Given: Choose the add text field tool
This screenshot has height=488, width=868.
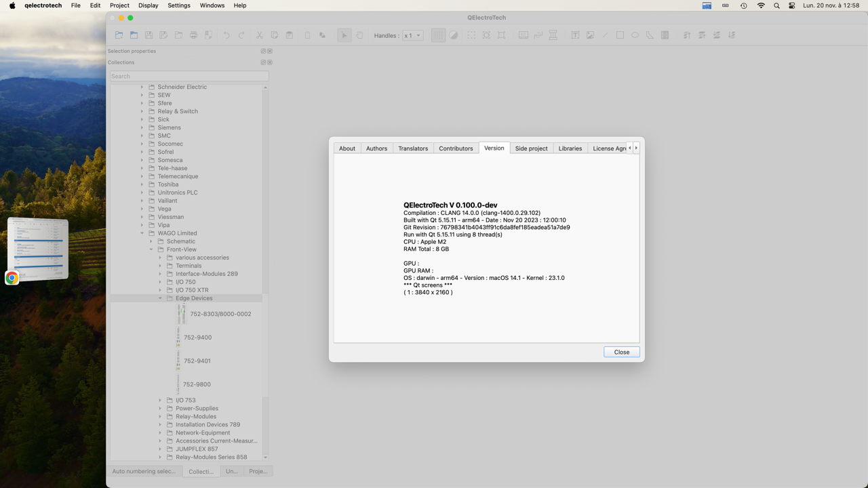Looking at the screenshot, I should click(575, 35).
